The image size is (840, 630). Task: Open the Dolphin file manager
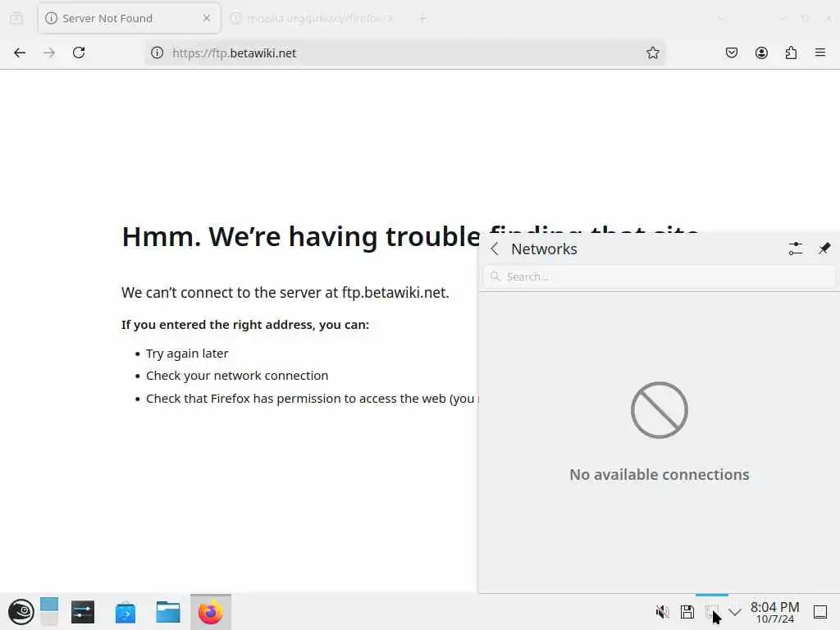[167, 612]
